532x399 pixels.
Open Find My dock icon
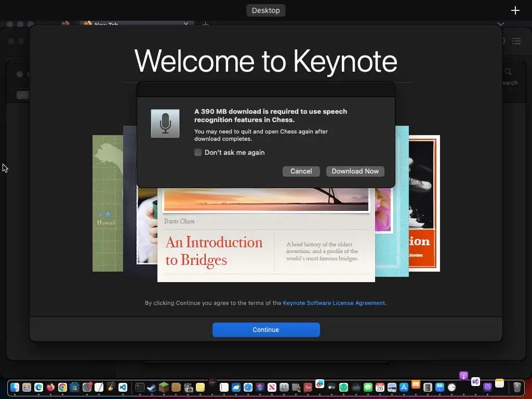pos(344,387)
